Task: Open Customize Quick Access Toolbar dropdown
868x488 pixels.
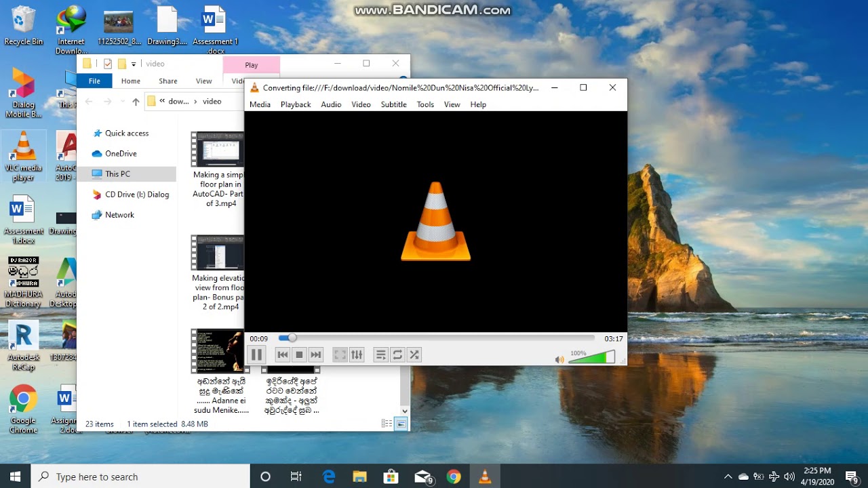Action: [x=134, y=64]
